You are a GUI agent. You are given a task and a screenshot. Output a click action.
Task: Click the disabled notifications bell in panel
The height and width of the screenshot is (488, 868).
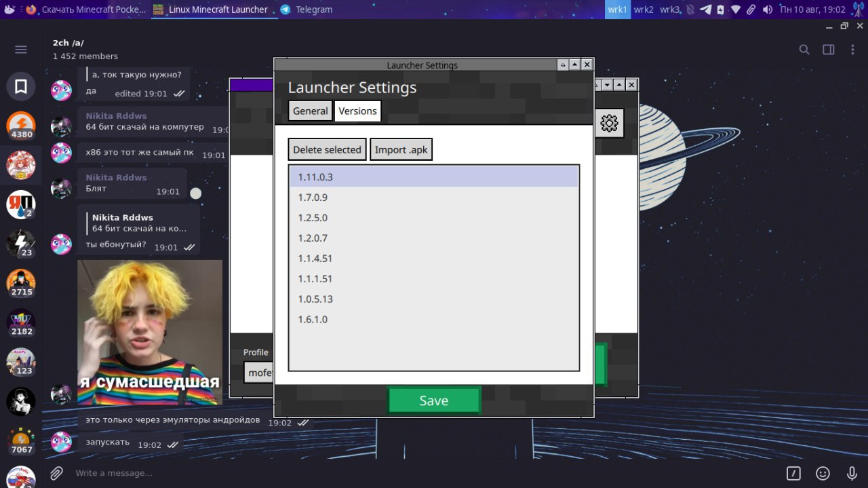[690, 10]
